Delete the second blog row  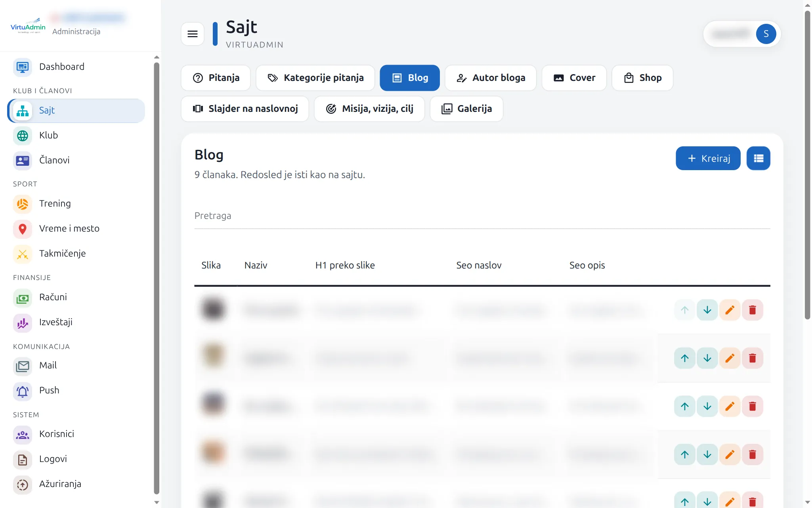752,358
